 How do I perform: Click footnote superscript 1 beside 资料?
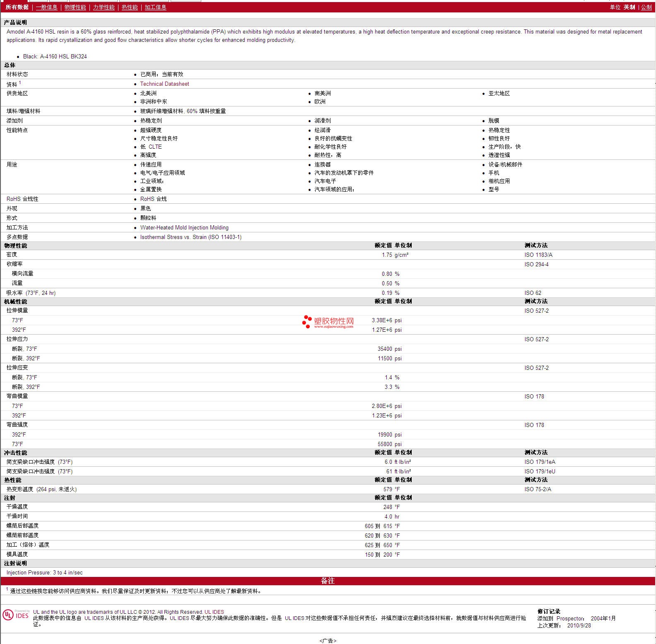(20, 82)
